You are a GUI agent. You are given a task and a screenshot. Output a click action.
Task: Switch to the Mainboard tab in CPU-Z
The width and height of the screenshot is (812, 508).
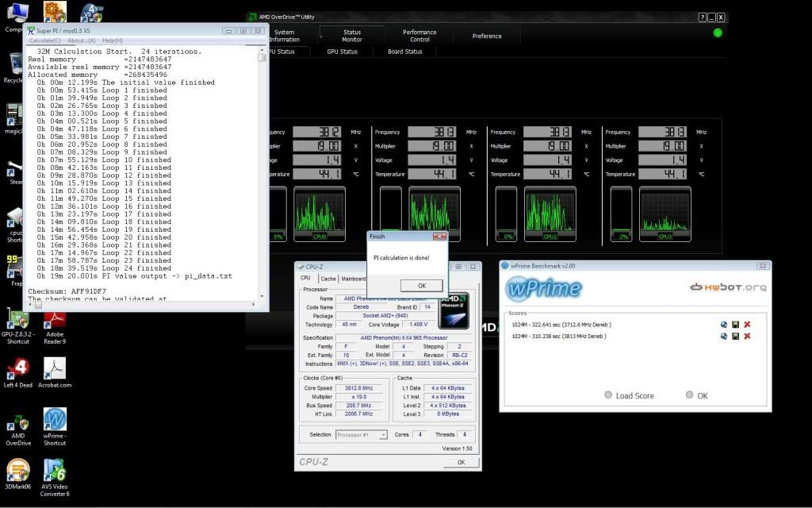(x=353, y=279)
